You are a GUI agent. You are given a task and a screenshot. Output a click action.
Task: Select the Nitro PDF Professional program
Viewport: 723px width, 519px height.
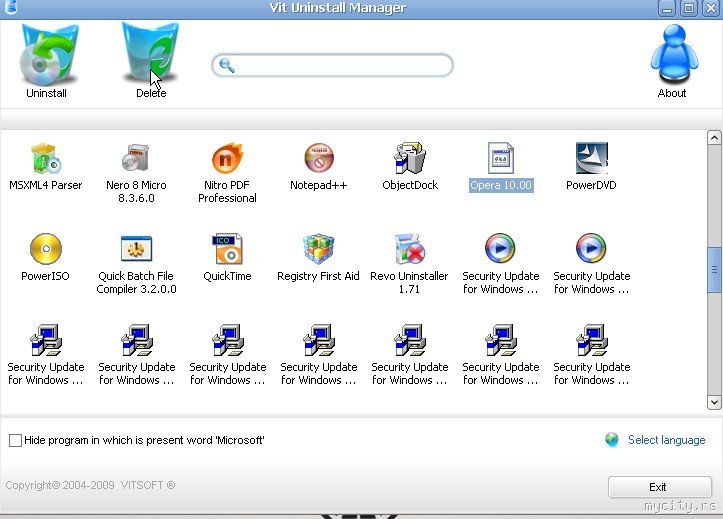[227, 173]
